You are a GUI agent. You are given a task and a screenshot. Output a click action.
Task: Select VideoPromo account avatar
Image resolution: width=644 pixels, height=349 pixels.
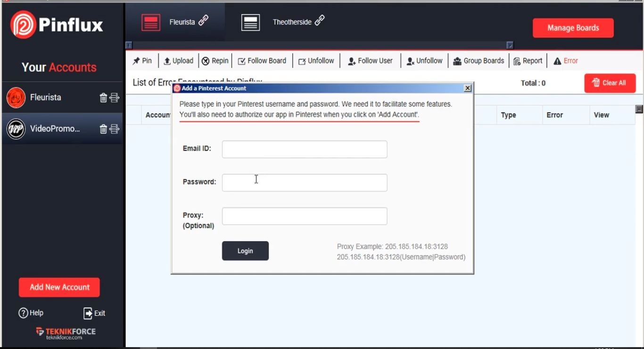point(16,129)
